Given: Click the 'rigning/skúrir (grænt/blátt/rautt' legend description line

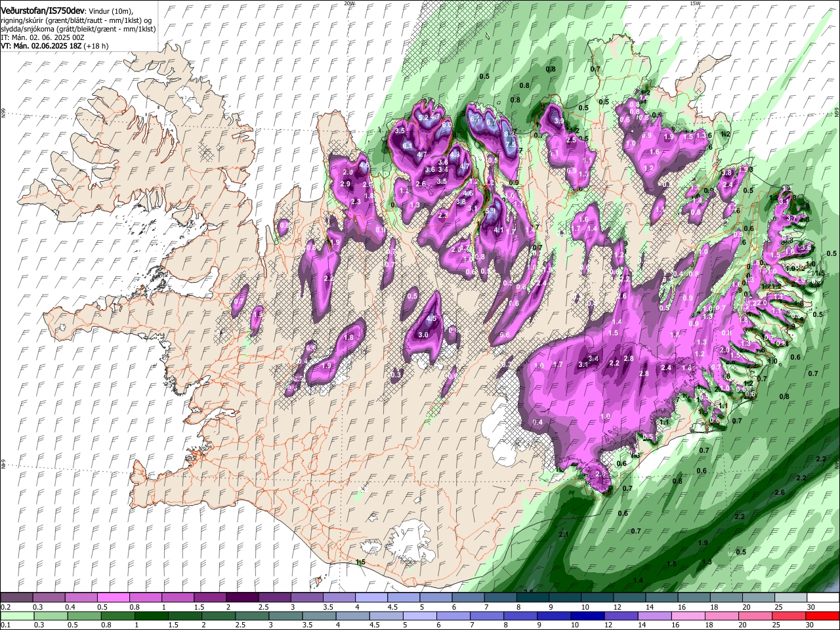Looking at the screenshot, I should tap(76, 20).
